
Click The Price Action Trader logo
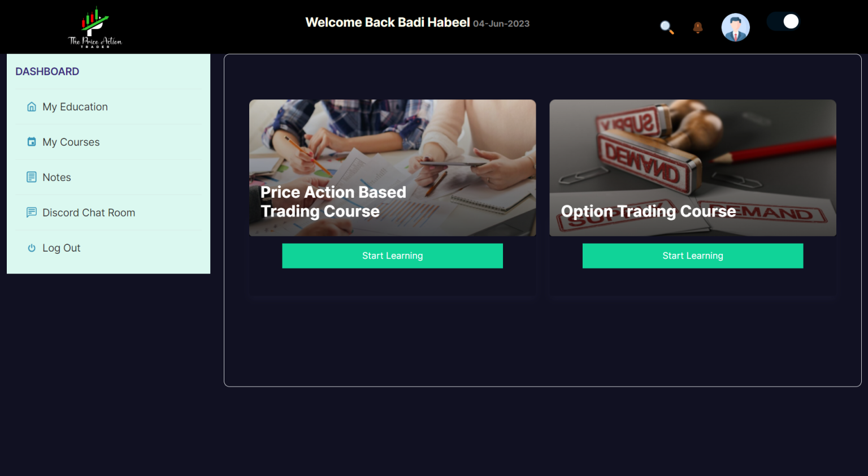[95, 27]
